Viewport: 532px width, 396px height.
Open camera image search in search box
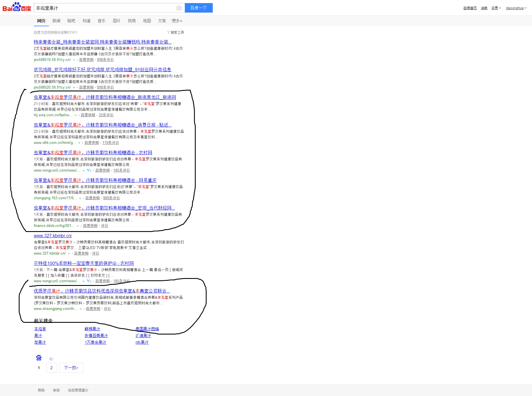tap(179, 8)
